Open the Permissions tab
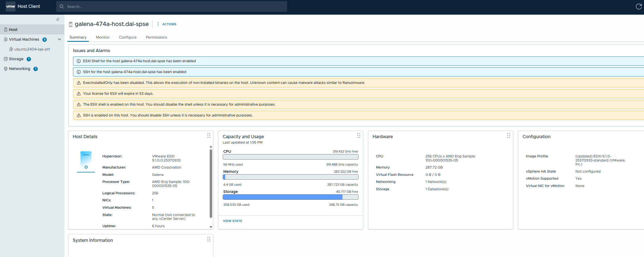 [156, 37]
